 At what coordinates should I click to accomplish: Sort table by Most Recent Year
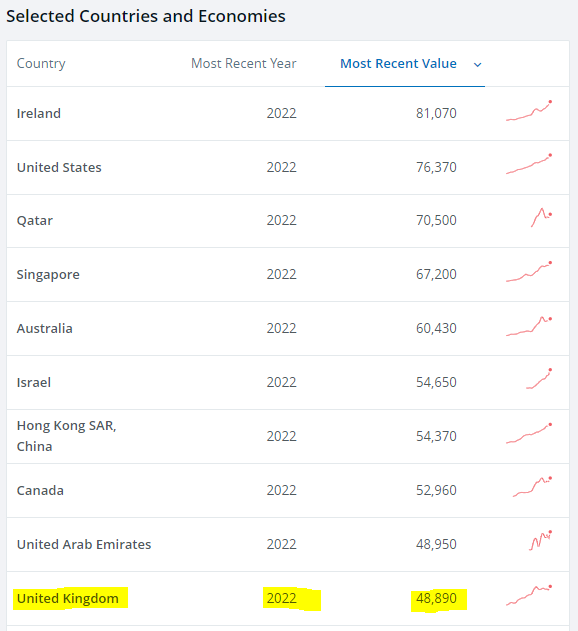tap(244, 64)
